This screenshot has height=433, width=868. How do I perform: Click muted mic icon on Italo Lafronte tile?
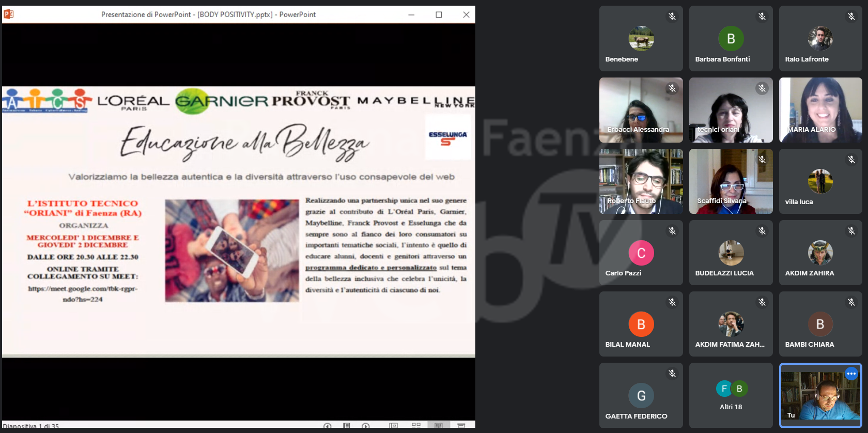click(851, 17)
